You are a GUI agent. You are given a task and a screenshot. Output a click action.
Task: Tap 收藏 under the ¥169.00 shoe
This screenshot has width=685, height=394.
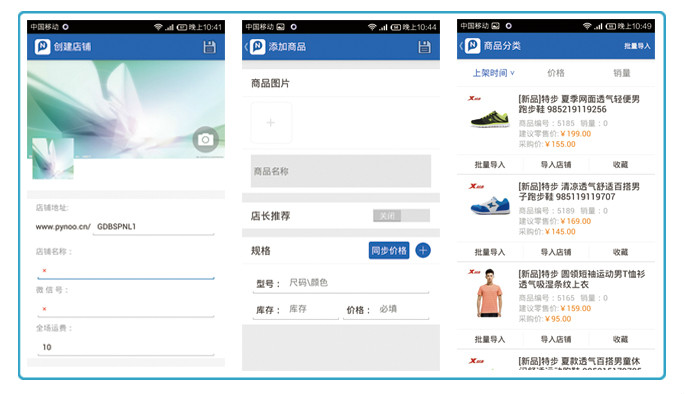click(x=620, y=252)
